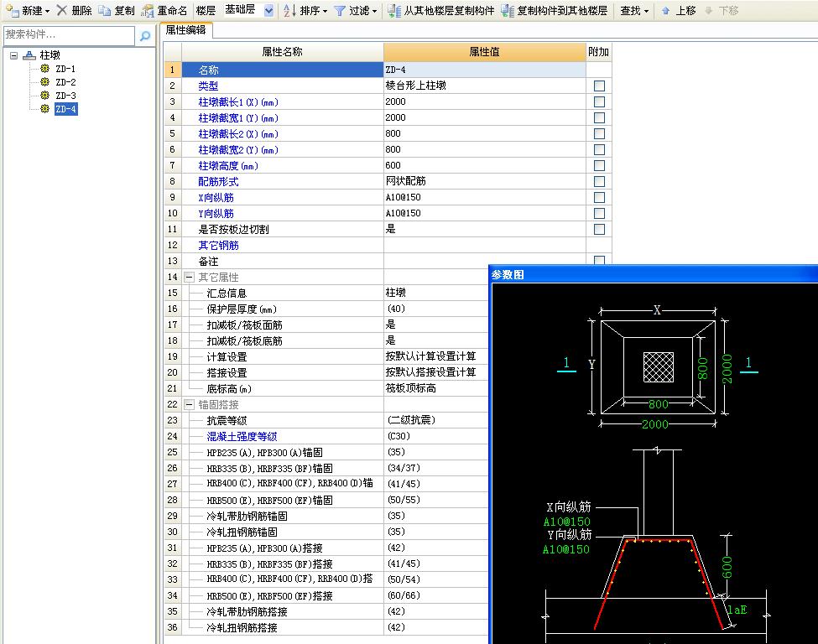Click the 复制 (Copy) icon
818x644 pixels.
[104, 11]
